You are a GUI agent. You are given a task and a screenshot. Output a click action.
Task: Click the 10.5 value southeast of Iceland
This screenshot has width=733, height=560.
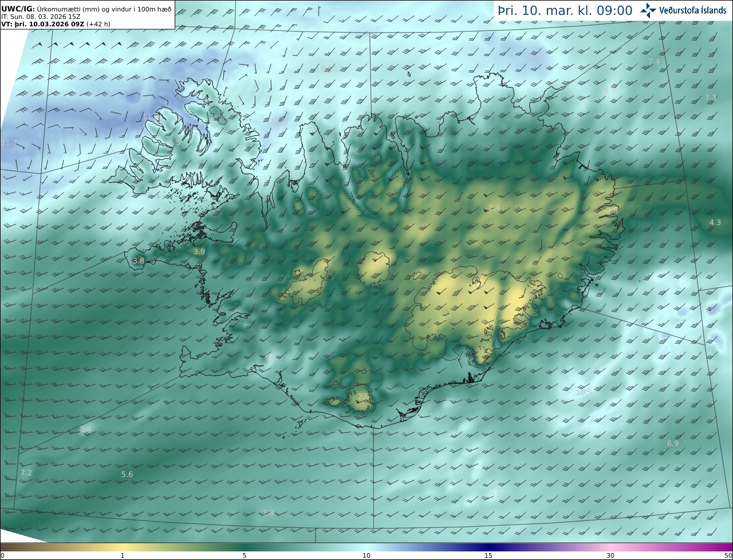click(x=584, y=393)
